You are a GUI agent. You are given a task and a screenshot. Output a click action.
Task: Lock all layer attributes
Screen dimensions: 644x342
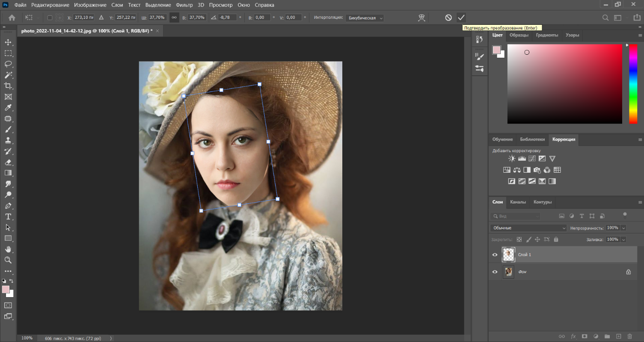(x=556, y=240)
